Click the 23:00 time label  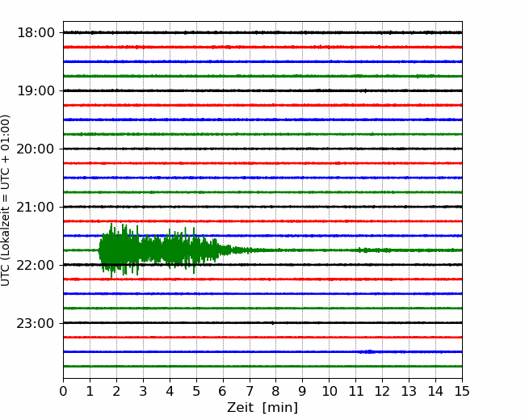(x=36, y=324)
